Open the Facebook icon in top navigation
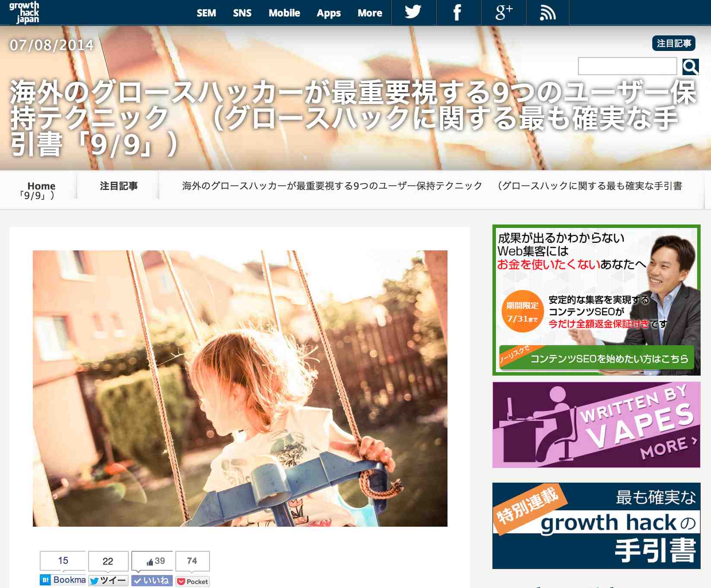711x588 pixels. tap(457, 13)
